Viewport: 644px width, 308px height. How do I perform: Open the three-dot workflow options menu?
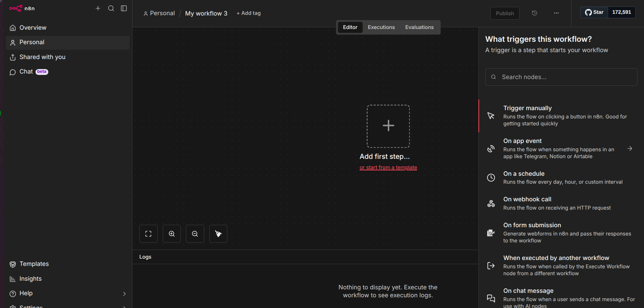click(x=556, y=13)
